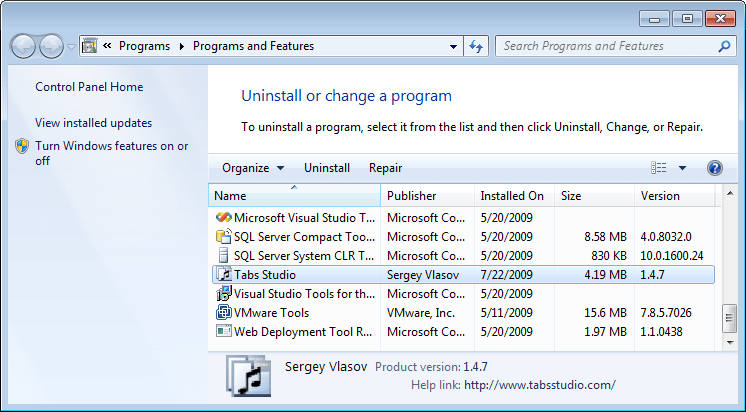The height and width of the screenshot is (412, 746).
Task: Minimize the Programs and Features window
Action: 654,19
